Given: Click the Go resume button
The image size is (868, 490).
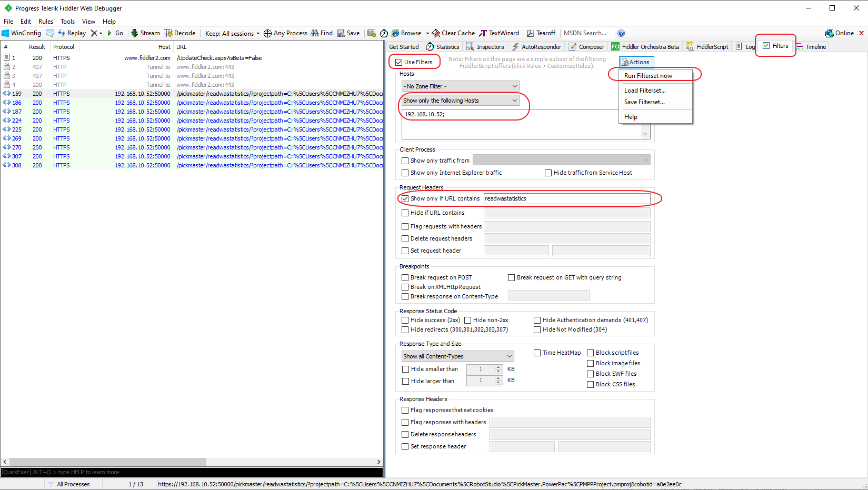Looking at the screenshot, I should coord(115,33).
